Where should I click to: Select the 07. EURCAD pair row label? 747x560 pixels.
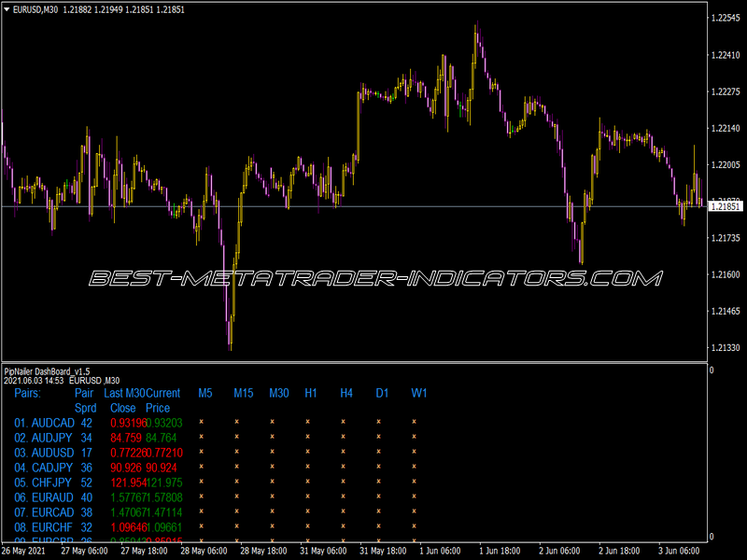pos(44,512)
